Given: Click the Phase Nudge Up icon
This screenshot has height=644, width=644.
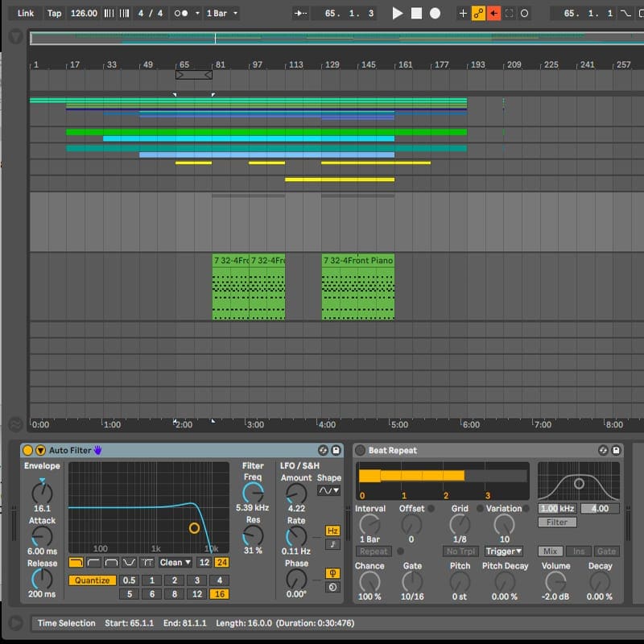Looking at the screenshot, I should 124,14.
